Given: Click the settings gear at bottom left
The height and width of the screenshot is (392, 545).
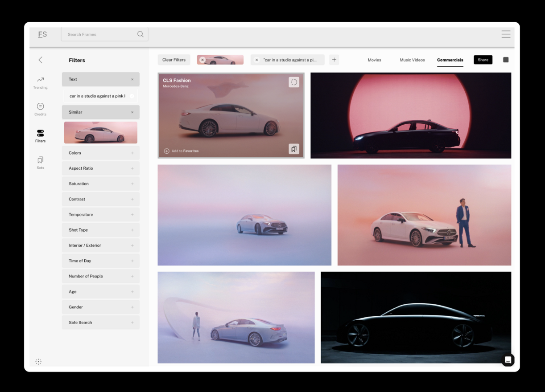Looking at the screenshot, I should click(38, 362).
